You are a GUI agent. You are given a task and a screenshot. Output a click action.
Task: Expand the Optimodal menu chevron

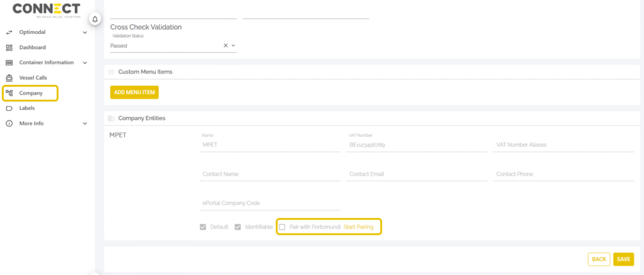(85, 32)
